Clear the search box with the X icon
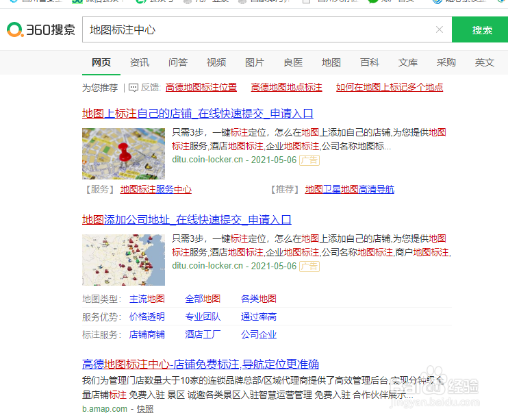The image size is (508, 420). tap(440, 29)
